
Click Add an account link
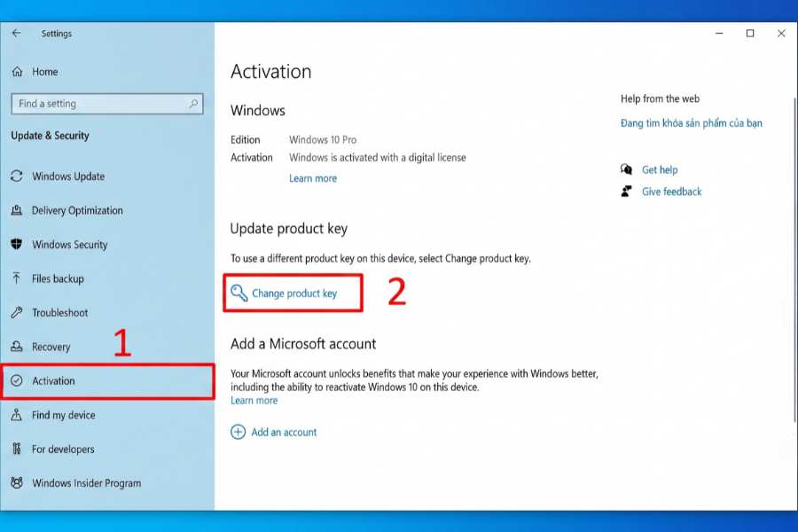(284, 432)
